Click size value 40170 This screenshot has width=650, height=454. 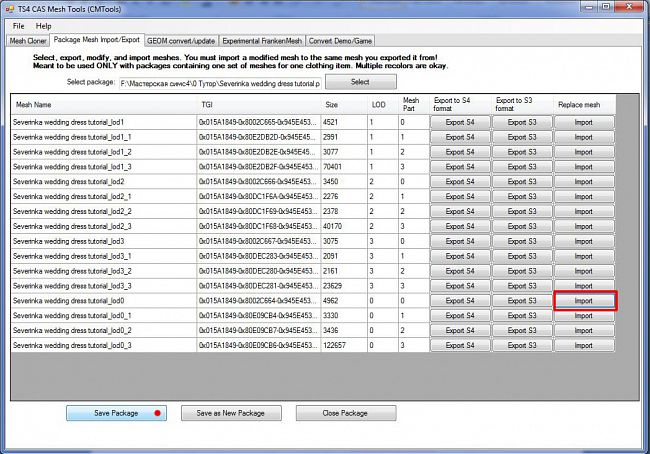point(344,226)
